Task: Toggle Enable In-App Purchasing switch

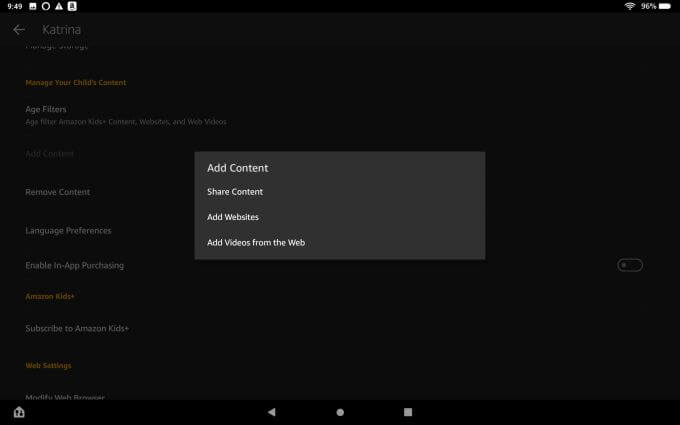Action: point(630,265)
